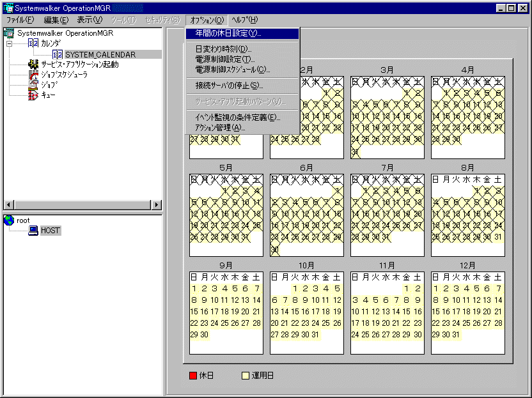Click the 7月 month header

[x=387, y=168]
